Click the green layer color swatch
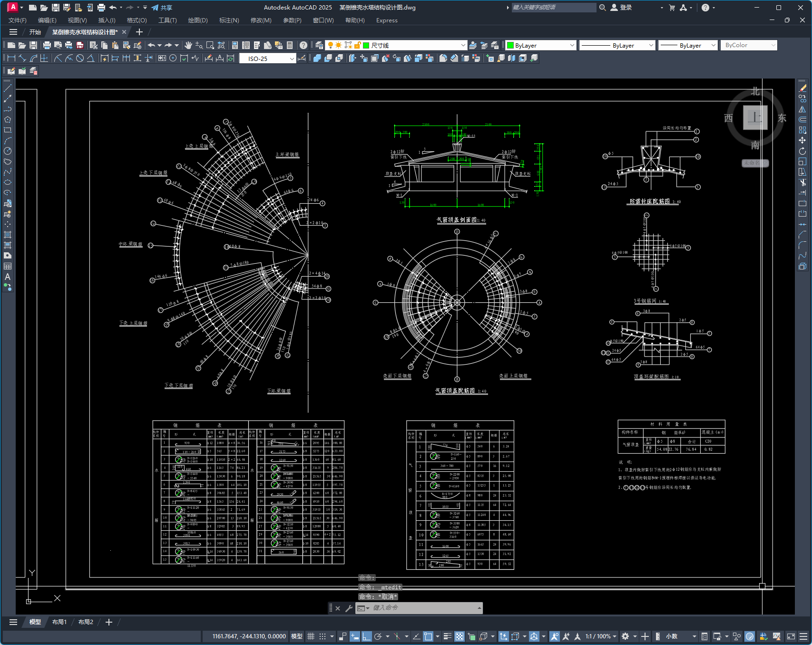812x645 pixels. click(366, 45)
